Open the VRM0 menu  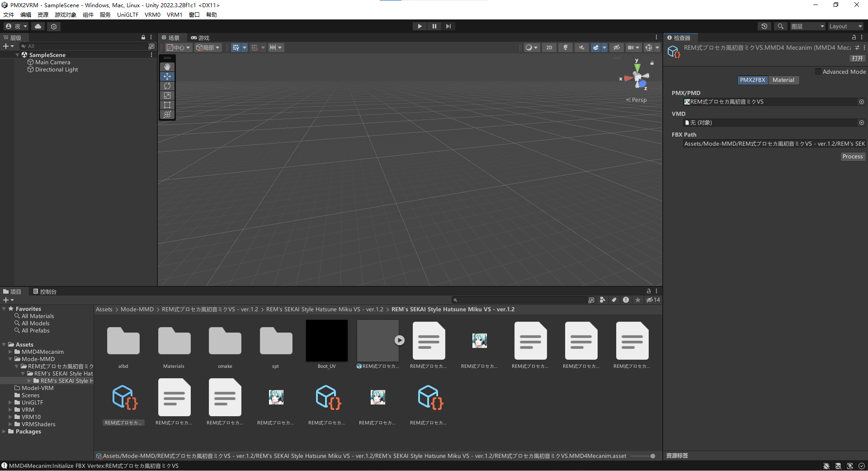coord(152,15)
